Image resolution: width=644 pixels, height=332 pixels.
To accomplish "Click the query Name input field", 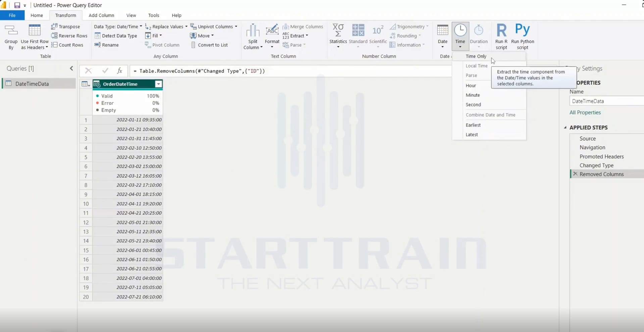I will pos(606,101).
